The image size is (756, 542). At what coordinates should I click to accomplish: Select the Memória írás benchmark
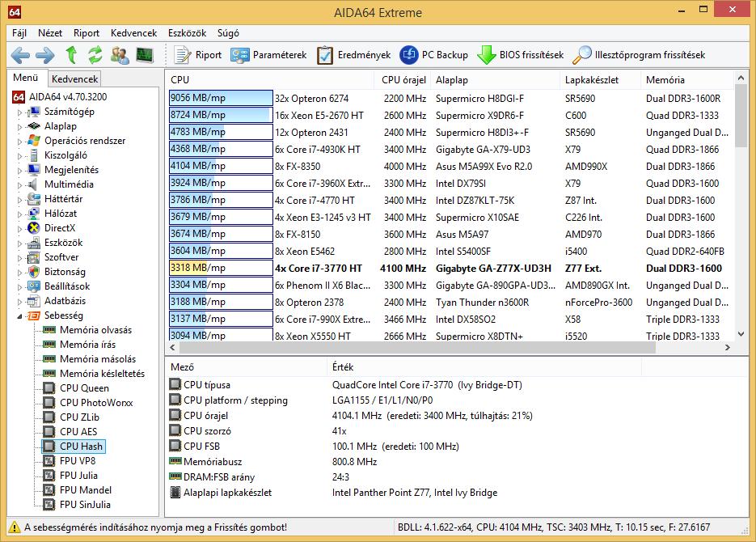click(x=88, y=345)
